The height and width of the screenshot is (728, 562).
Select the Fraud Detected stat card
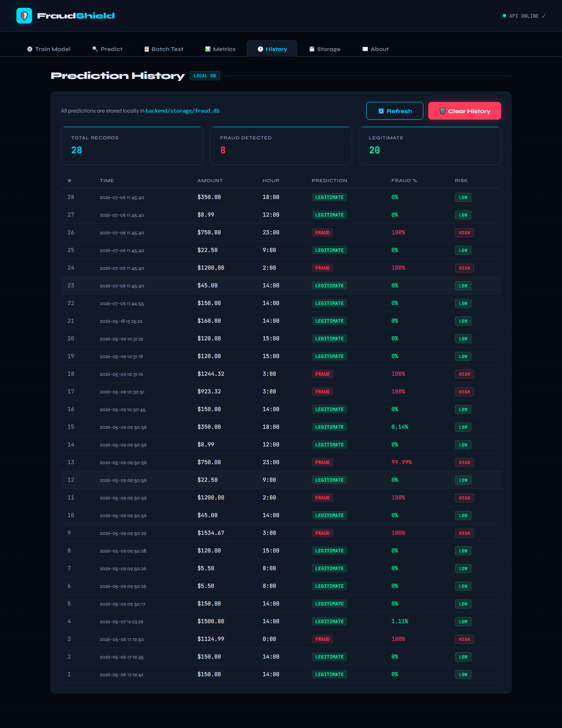pos(281,146)
